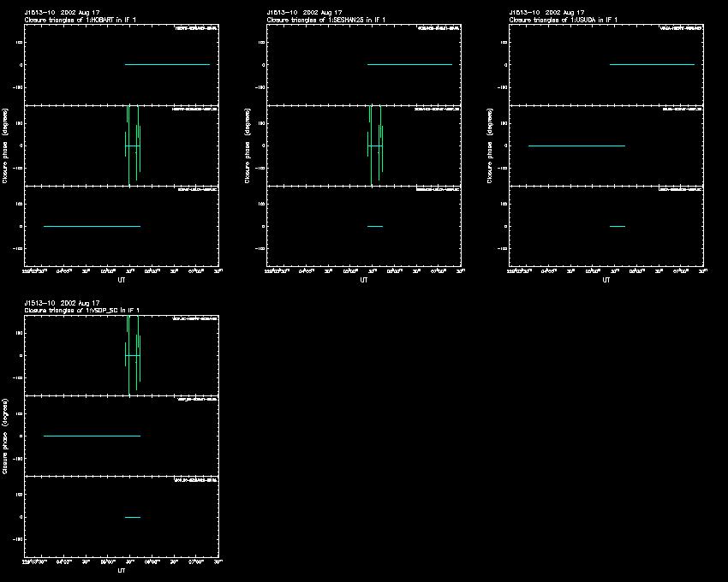Image resolution: width=728 pixels, height=582 pixels.
Task: Click the flat zero line in USUDA top panel
Action: (652, 64)
